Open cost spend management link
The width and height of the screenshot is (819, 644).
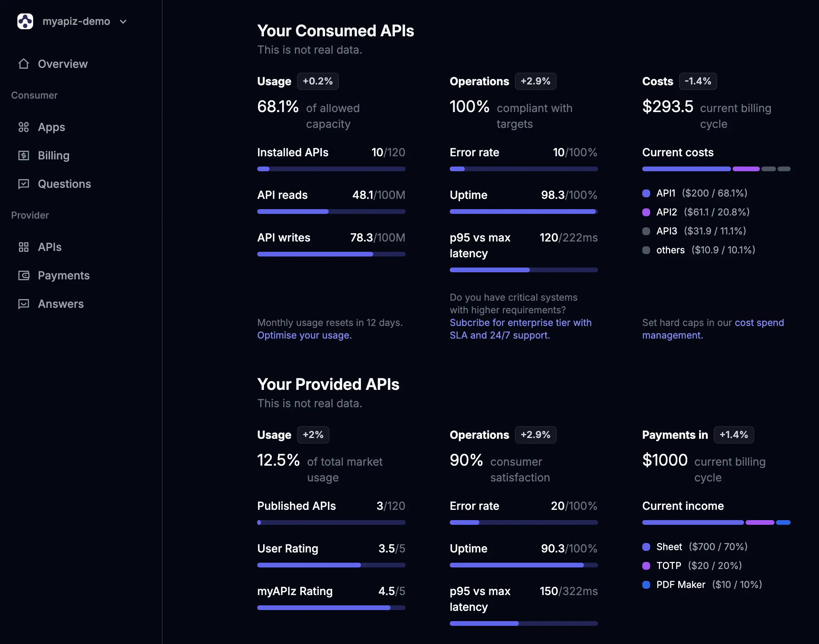pyautogui.click(x=713, y=329)
